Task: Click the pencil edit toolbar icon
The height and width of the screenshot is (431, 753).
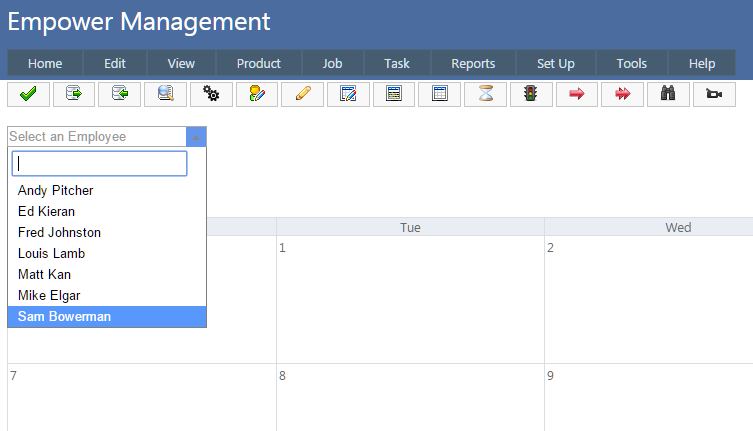Action: click(x=303, y=94)
